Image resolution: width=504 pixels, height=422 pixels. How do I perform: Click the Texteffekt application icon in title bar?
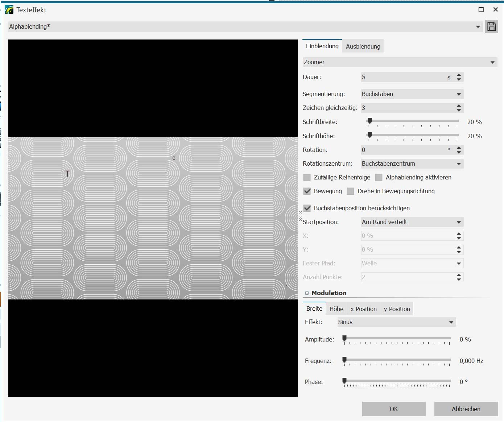[x=9, y=10]
